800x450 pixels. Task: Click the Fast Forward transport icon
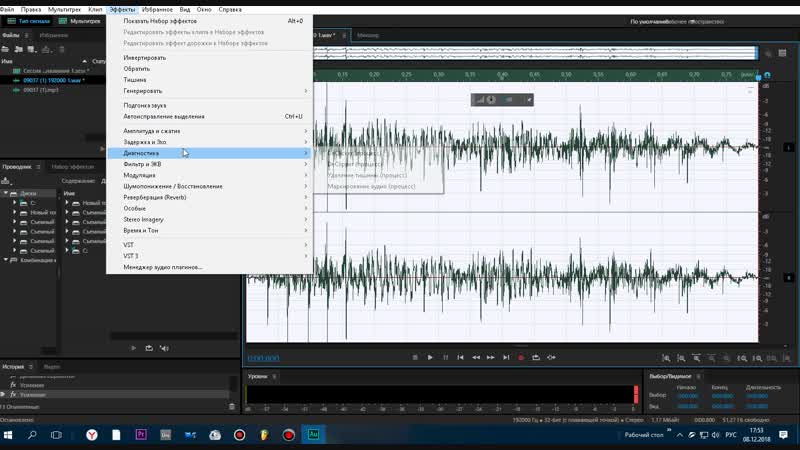pyautogui.click(x=490, y=358)
